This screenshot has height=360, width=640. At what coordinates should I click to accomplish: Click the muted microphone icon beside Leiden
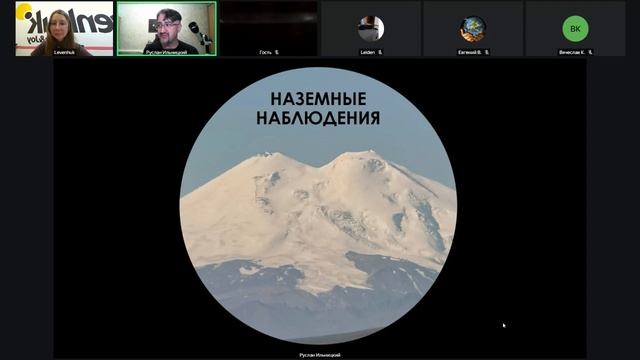click(x=380, y=52)
